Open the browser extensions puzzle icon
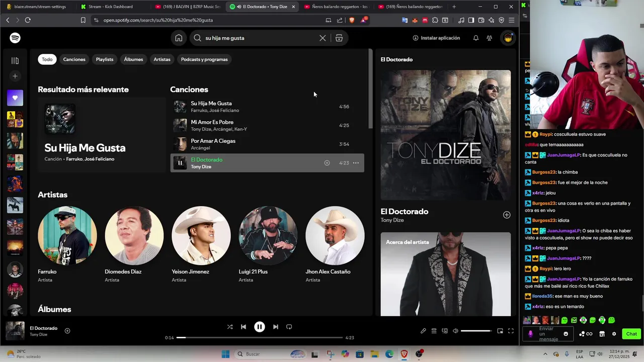644x362 pixels. pyautogui.click(x=435, y=20)
